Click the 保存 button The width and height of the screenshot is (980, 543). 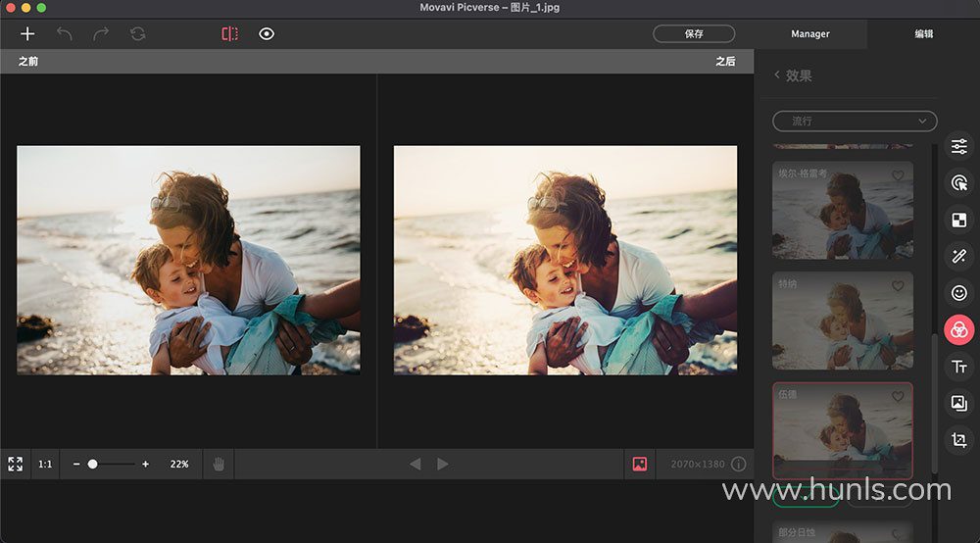pyautogui.click(x=694, y=33)
